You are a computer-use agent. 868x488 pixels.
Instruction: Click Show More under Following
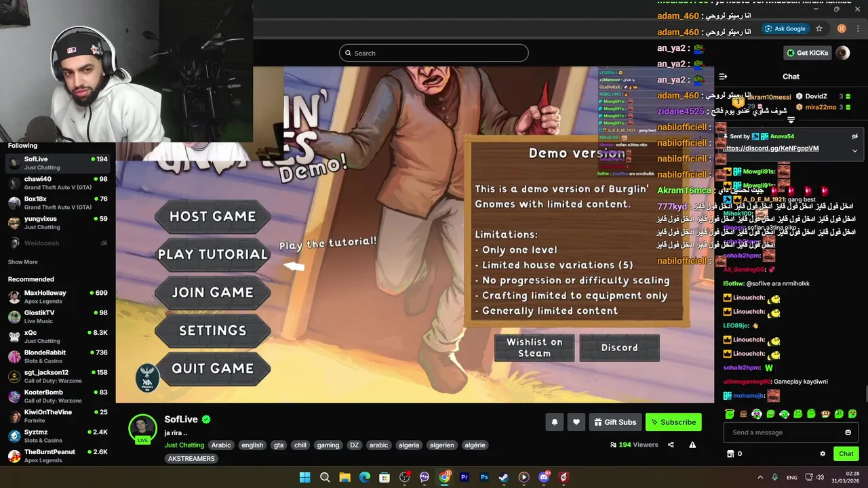[23, 262]
